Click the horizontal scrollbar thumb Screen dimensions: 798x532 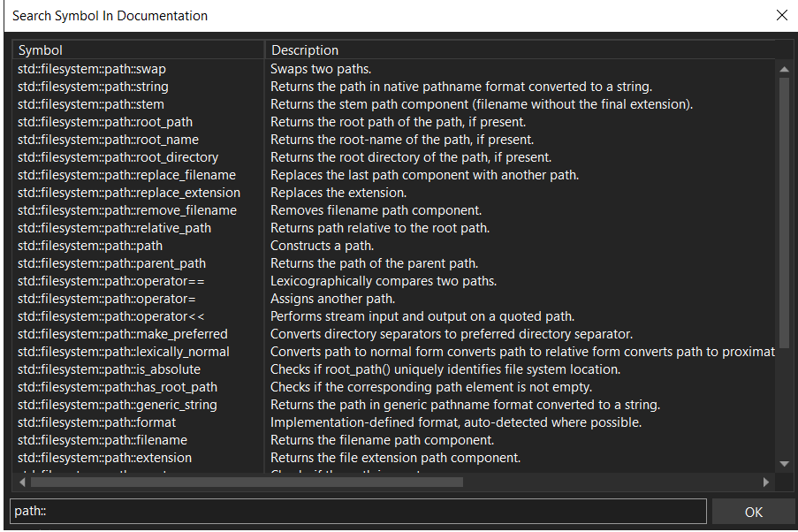tap(246, 483)
